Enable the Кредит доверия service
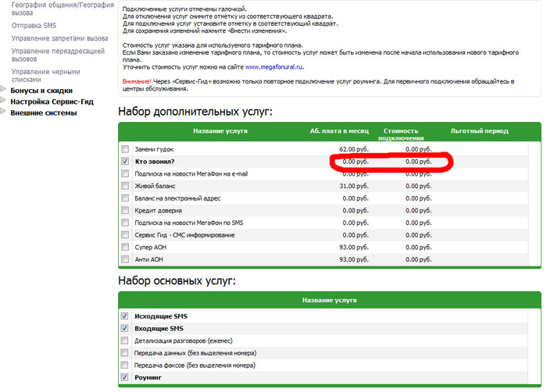 coord(125,211)
